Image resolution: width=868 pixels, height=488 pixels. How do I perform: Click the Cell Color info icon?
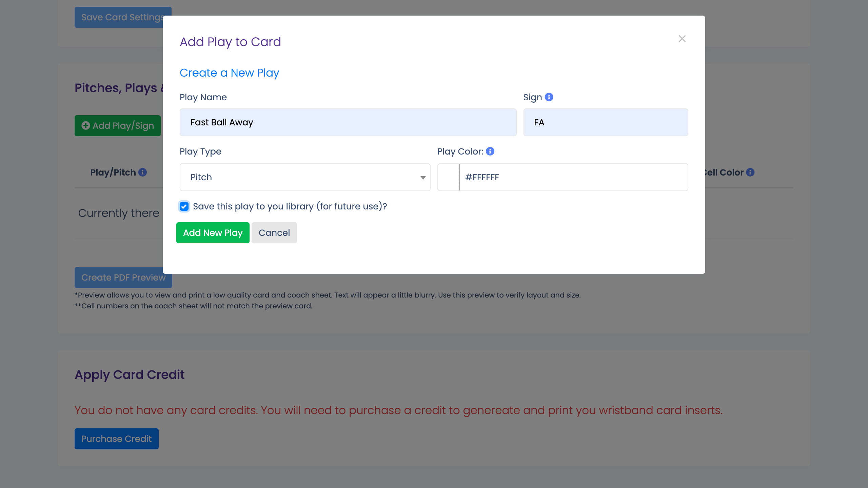[749, 172]
